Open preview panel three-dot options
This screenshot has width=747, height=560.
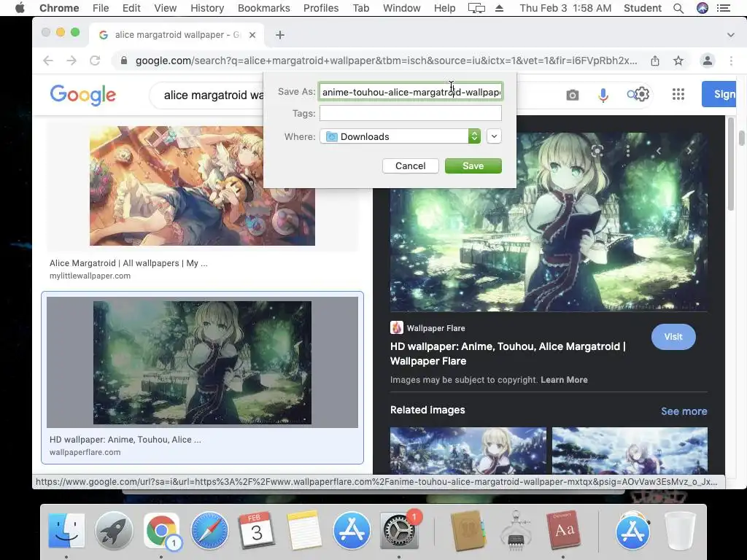tap(628, 151)
